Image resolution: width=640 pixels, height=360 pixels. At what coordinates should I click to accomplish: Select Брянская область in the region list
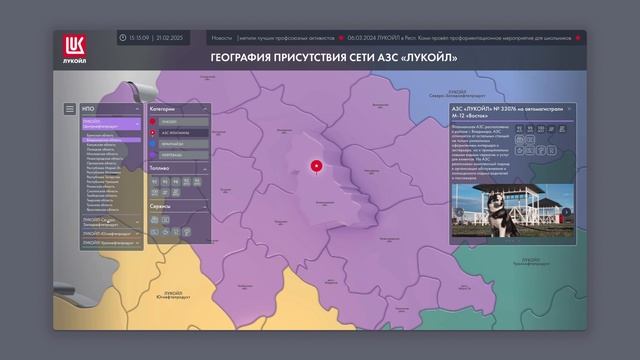(x=100, y=136)
